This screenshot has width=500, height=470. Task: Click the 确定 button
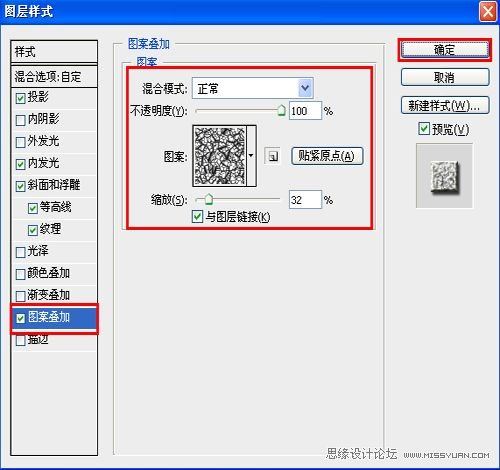tap(445, 50)
